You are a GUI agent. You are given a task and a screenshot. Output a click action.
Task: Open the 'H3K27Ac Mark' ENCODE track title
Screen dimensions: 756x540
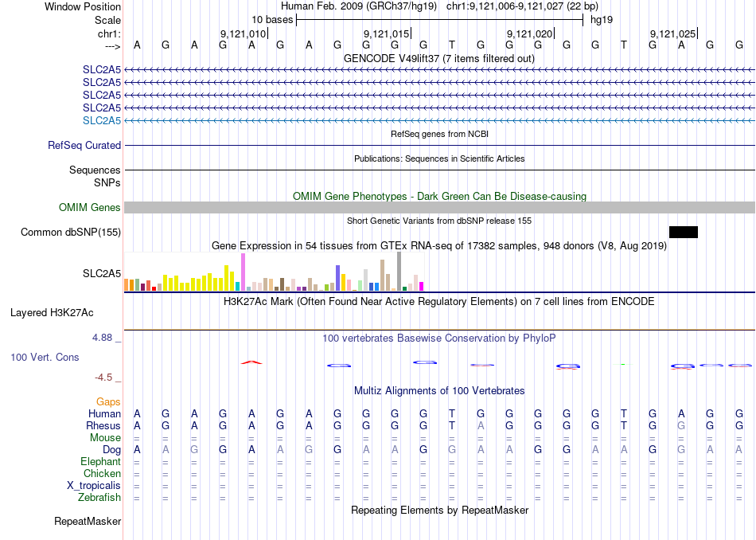pos(438,302)
